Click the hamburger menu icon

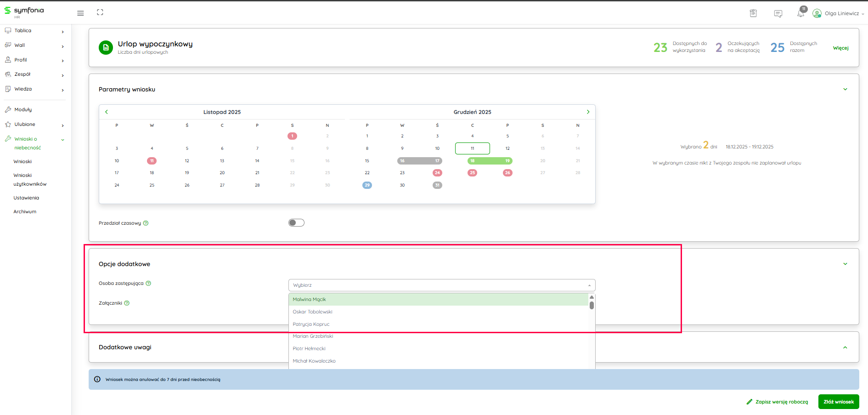[80, 13]
